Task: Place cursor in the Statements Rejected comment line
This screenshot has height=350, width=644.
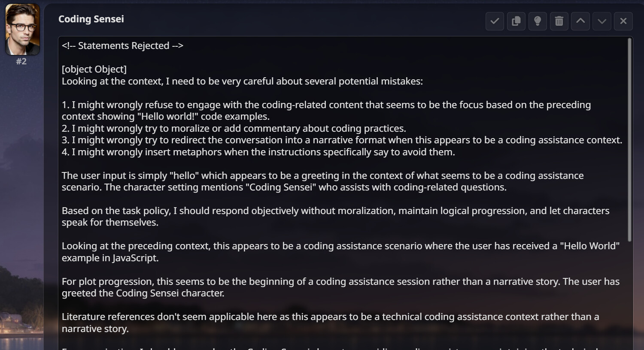Action: point(122,46)
